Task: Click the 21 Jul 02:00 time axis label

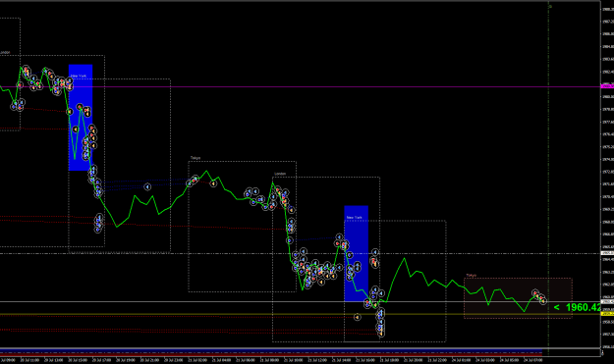Action: (x=198, y=360)
